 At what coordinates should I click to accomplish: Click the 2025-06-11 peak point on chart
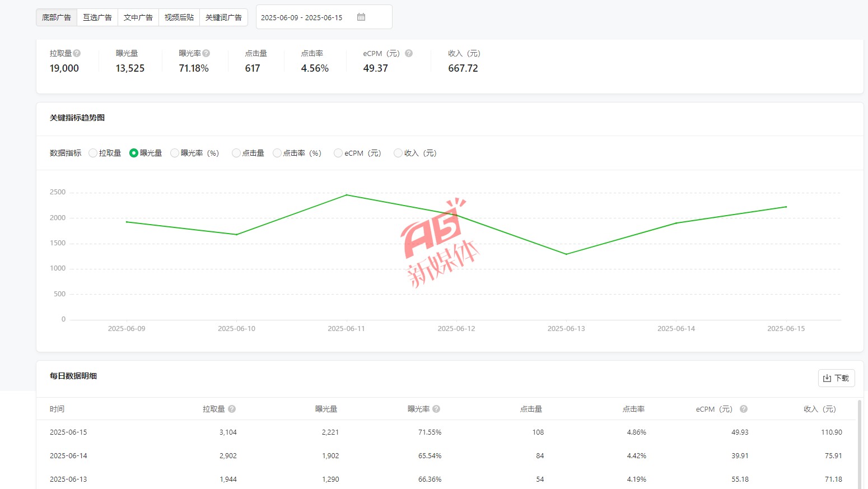[347, 195]
